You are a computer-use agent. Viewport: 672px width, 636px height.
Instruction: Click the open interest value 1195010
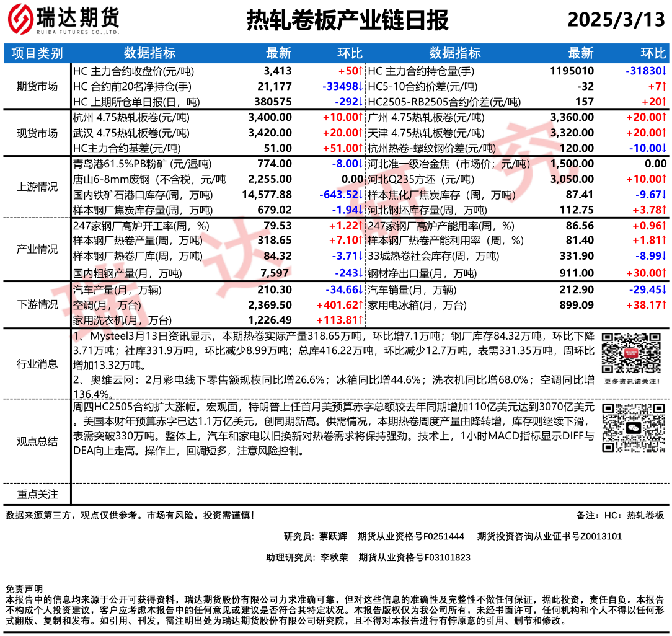click(572, 71)
